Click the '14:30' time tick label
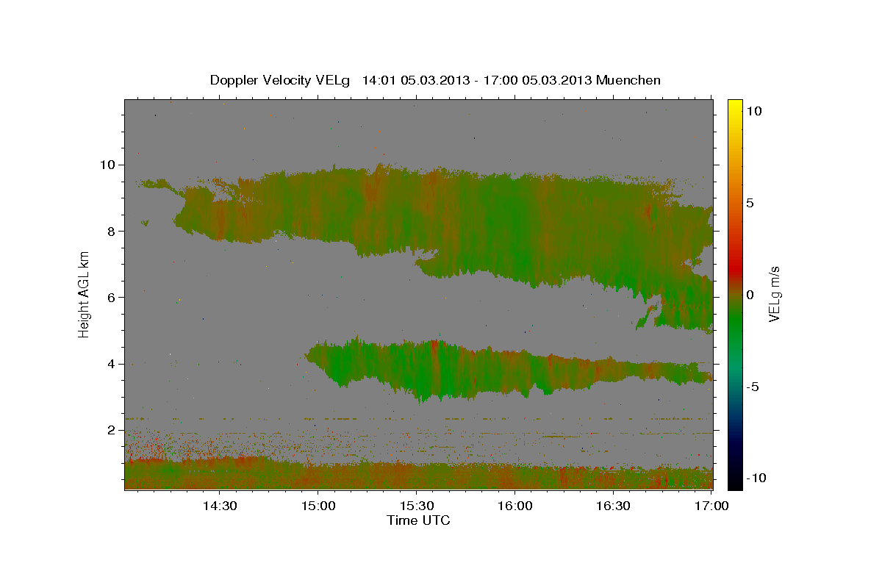Screen dimensions: 882x588 click(219, 506)
